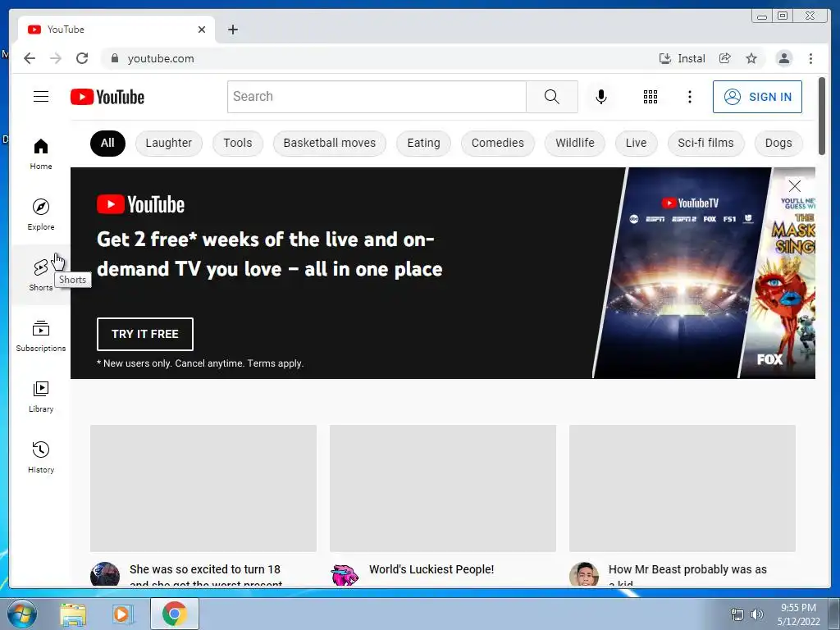Dismiss the YouTube TV banner ad
This screenshot has height=630, width=840.
click(794, 186)
